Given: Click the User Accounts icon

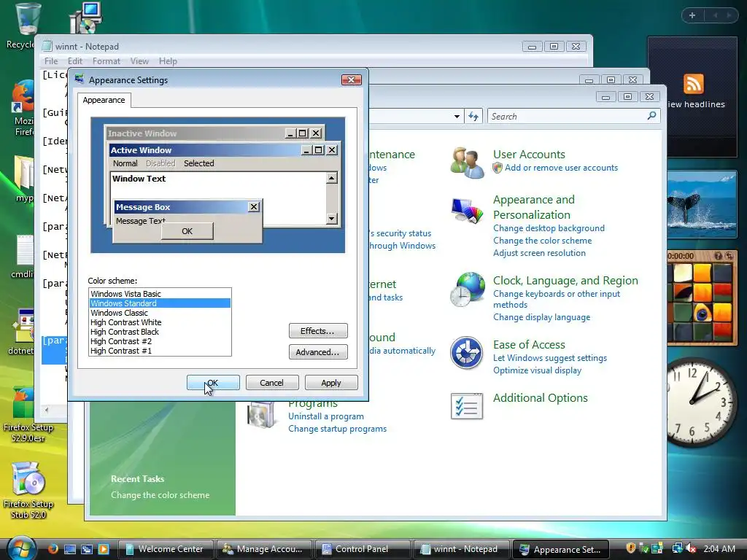Looking at the screenshot, I should click(x=466, y=163).
